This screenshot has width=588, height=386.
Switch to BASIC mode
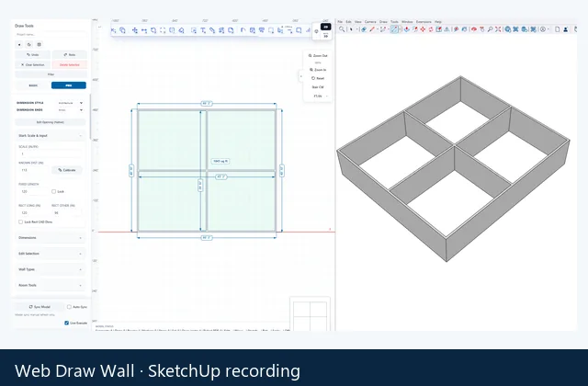33,85
